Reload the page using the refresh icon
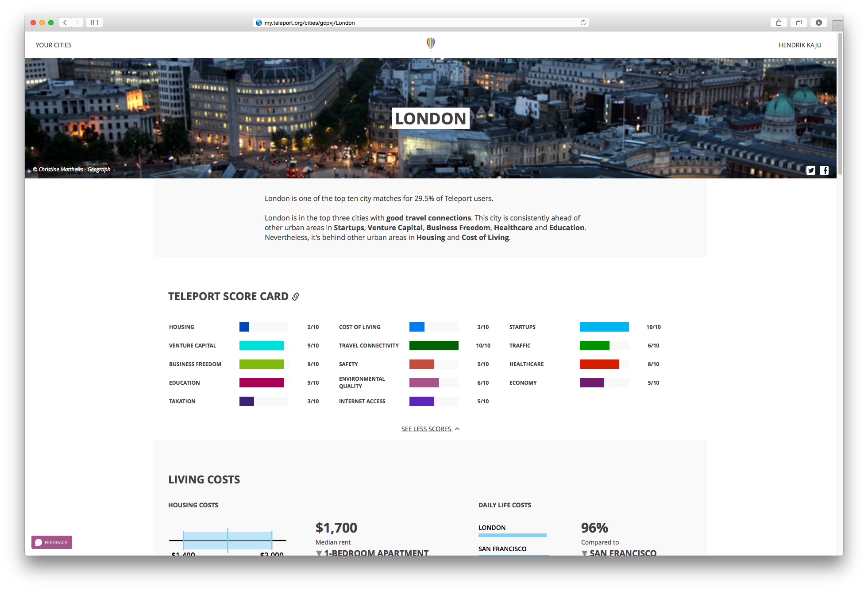This screenshot has width=868, height=591. click(583, 23)
